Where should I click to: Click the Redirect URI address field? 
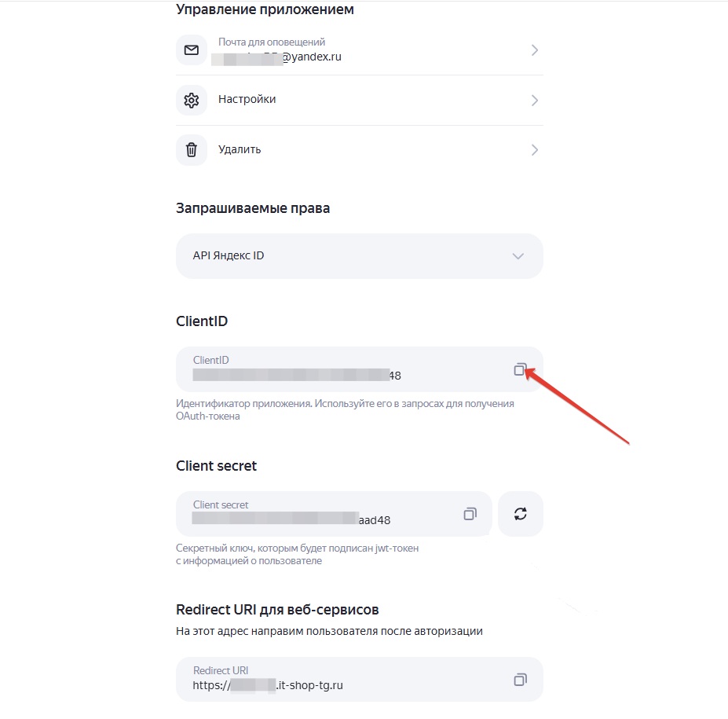click(360, 680)
